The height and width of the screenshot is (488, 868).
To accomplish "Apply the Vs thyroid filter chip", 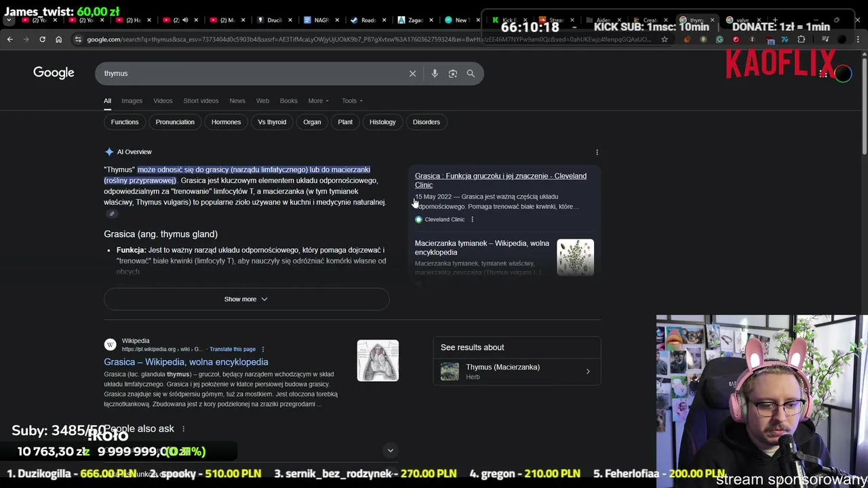I will tap(272, 122).
